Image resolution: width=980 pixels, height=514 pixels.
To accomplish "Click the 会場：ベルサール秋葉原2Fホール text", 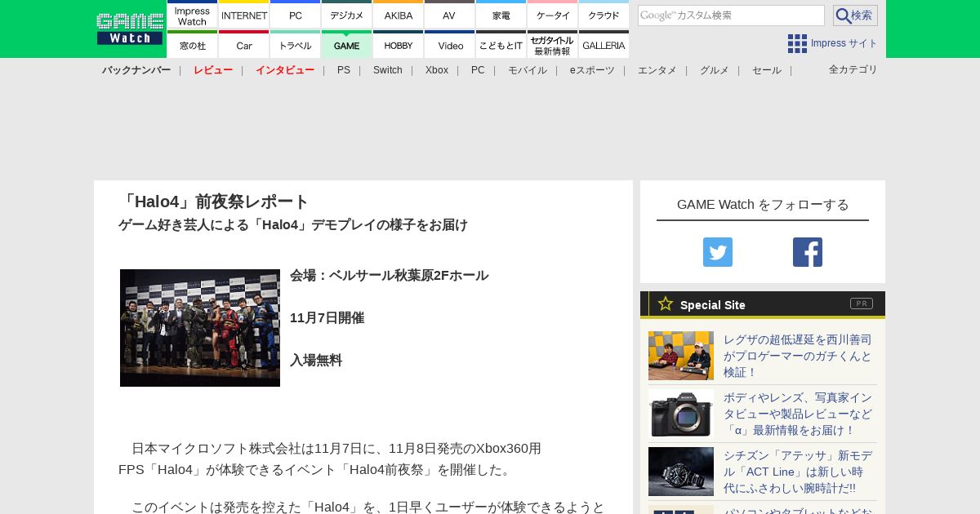I will pos(389,276).
